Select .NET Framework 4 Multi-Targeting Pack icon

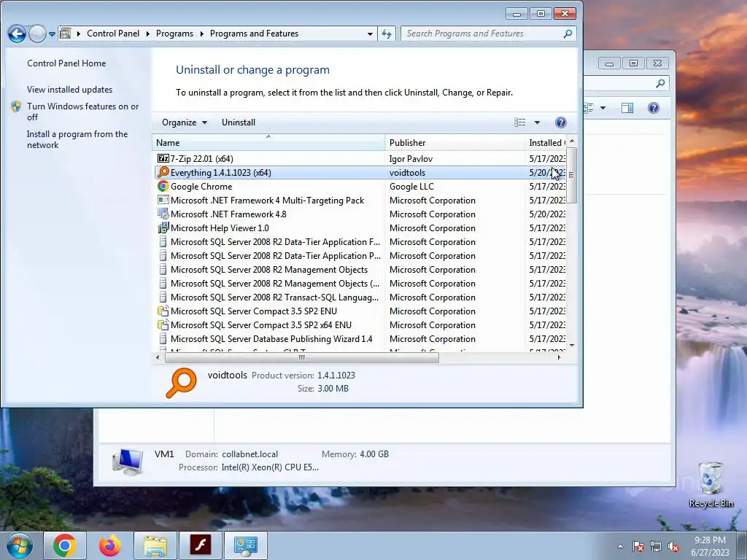pyautogui.click(x=163, y=200)
